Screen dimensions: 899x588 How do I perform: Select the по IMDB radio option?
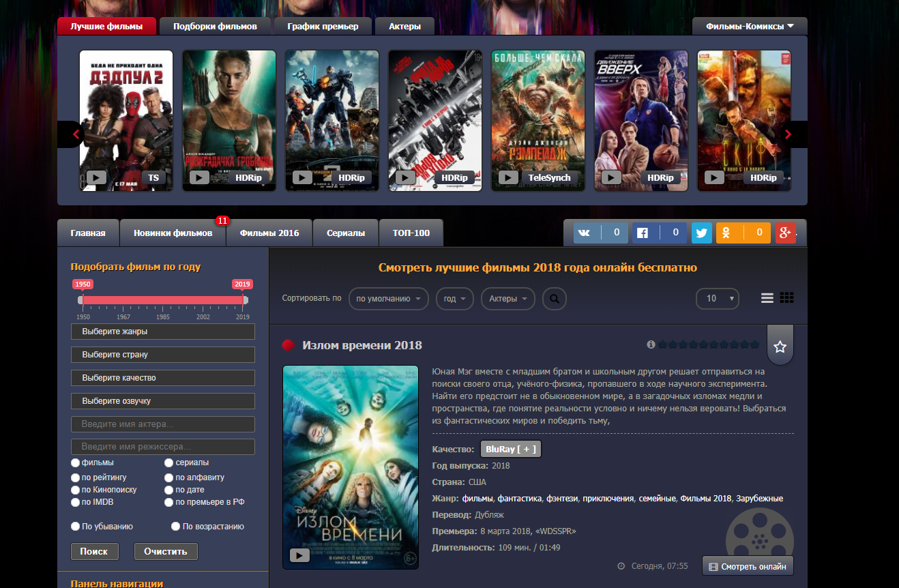(75, 502)
